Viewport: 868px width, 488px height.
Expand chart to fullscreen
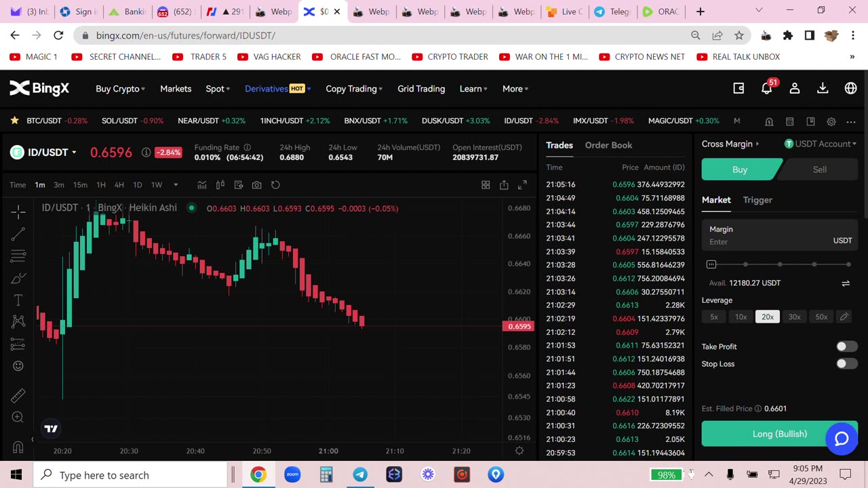coord(522,185)
